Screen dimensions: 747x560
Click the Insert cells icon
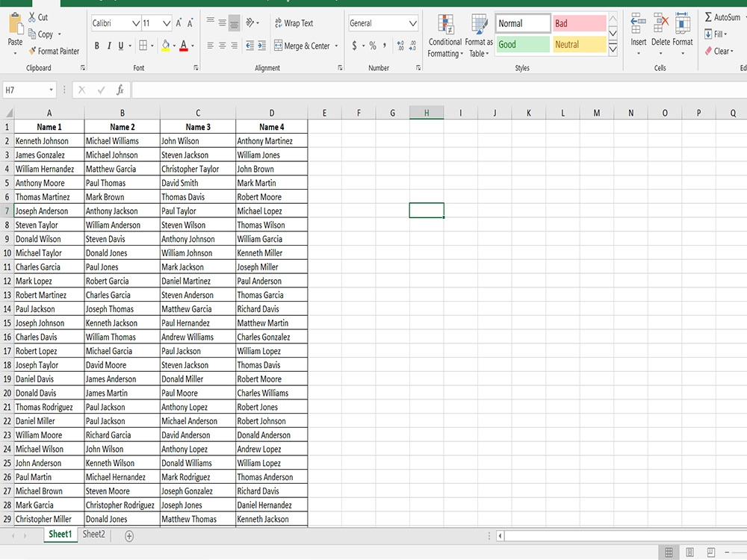[x=639, y=24]
